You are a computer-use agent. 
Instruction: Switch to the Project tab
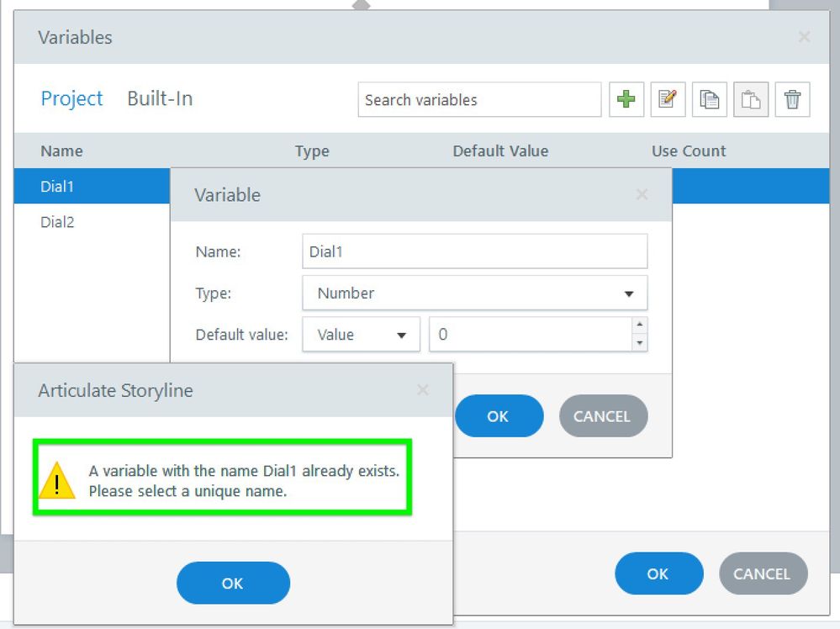click(71, 98)
